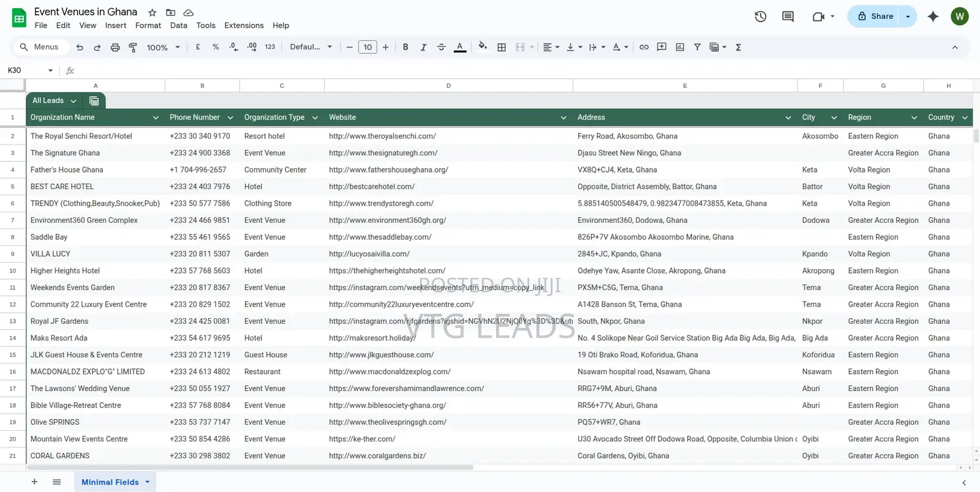Image resolution: width=980 pixels, height=492 pixels.
Task: View cloud document status icon
Action: click(189, 12)
